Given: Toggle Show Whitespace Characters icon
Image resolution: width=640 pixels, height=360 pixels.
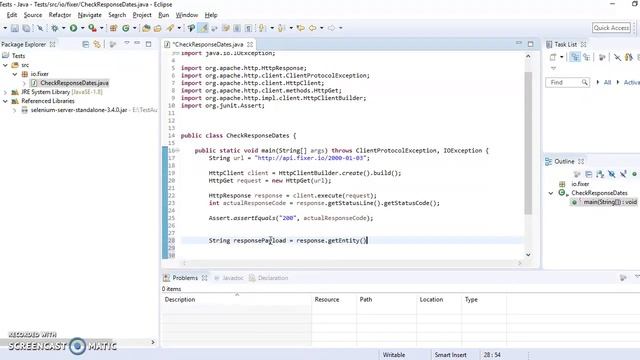Looking at the screenshot, I should [248, 28].
